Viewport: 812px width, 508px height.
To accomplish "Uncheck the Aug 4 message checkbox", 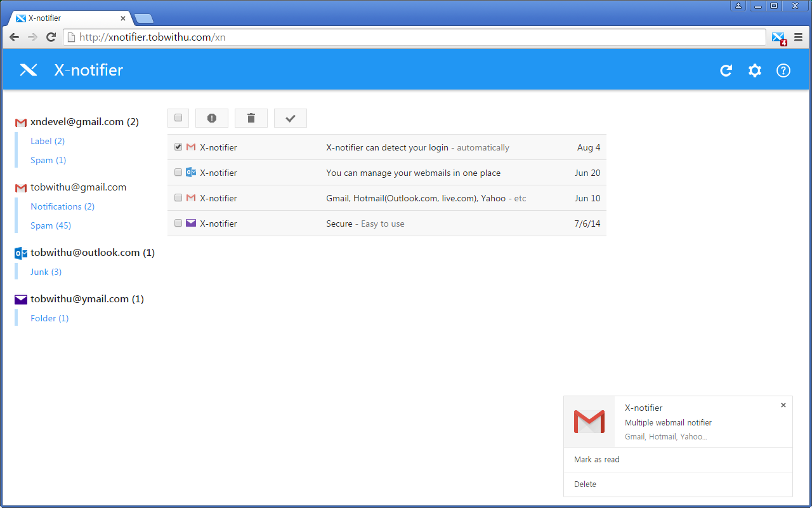I will click(178, 147).
